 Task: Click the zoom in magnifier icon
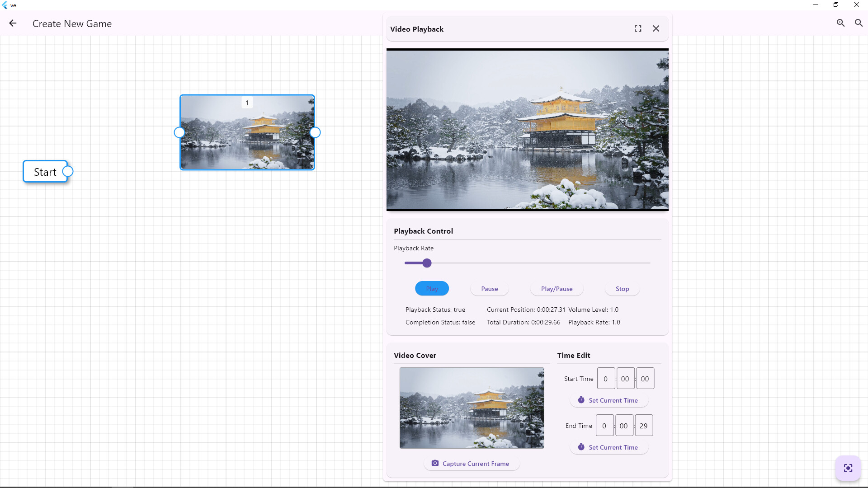pos(841,23)
